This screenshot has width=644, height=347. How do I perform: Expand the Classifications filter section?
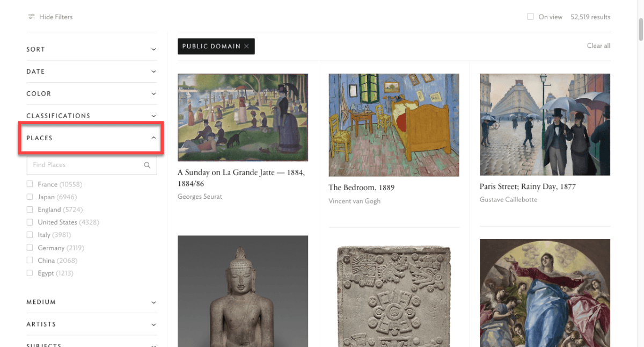coord(92,115)
